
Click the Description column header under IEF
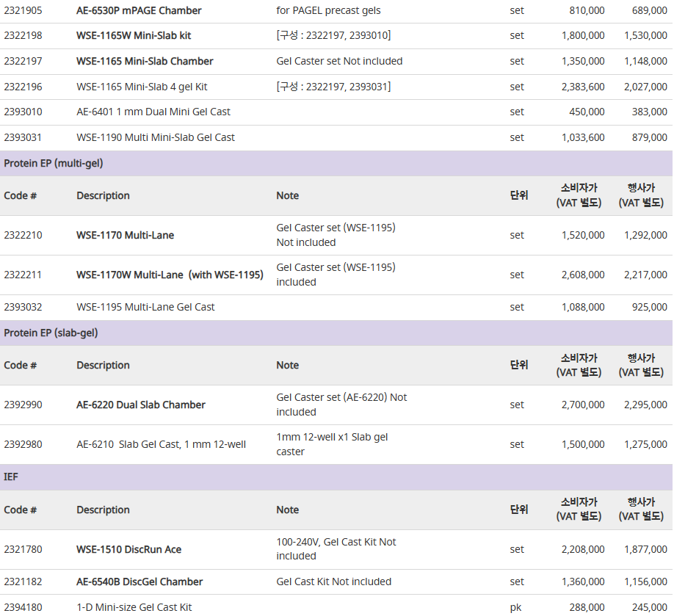(x=104, y=510)
